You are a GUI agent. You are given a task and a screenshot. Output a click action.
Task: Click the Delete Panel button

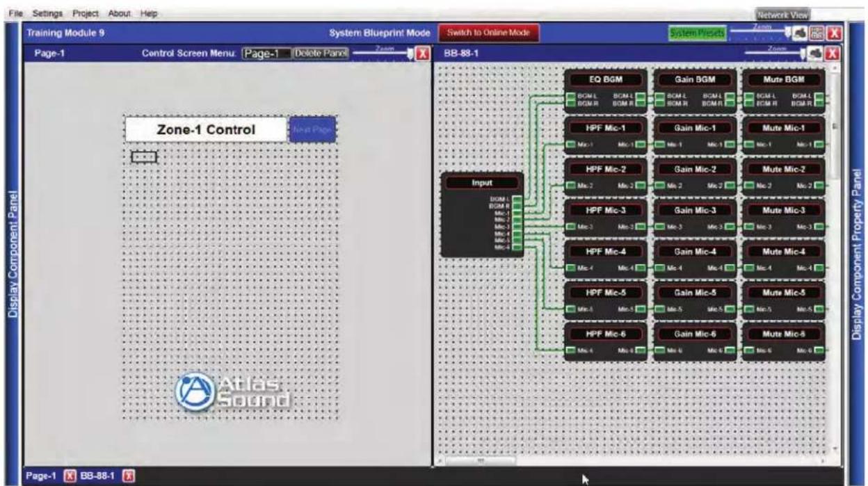pyautogui.click(x=320, y=53)
